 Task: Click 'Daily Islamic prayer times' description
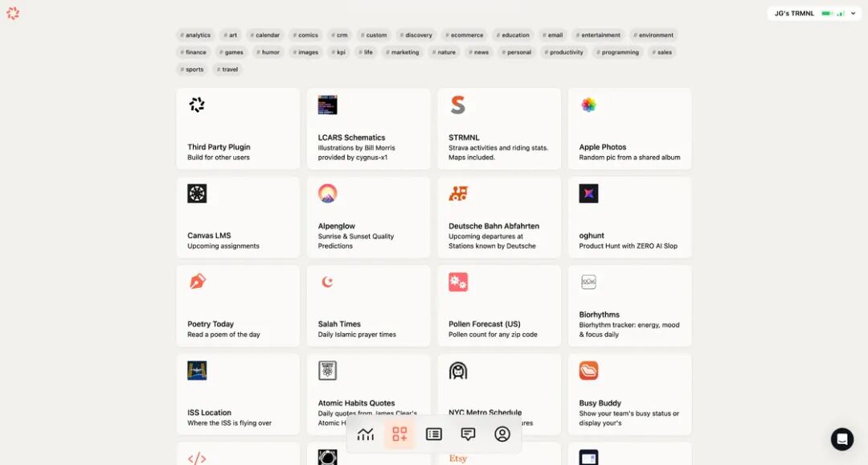click(357, 334)
